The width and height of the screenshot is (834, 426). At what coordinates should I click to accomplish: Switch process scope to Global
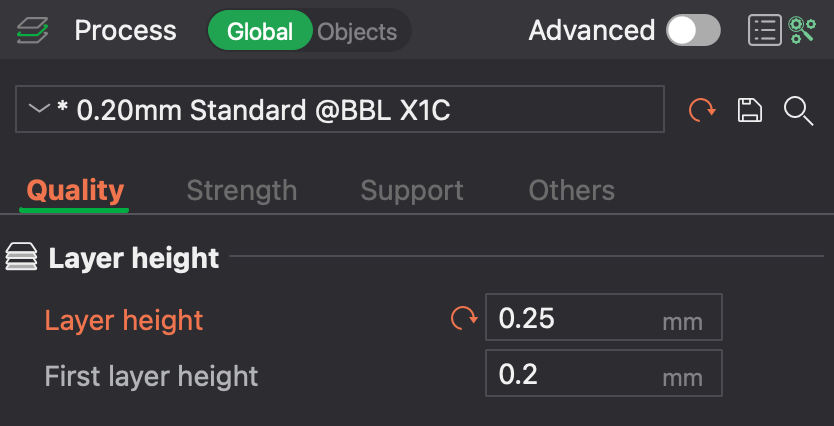click(x=260, y=31)
